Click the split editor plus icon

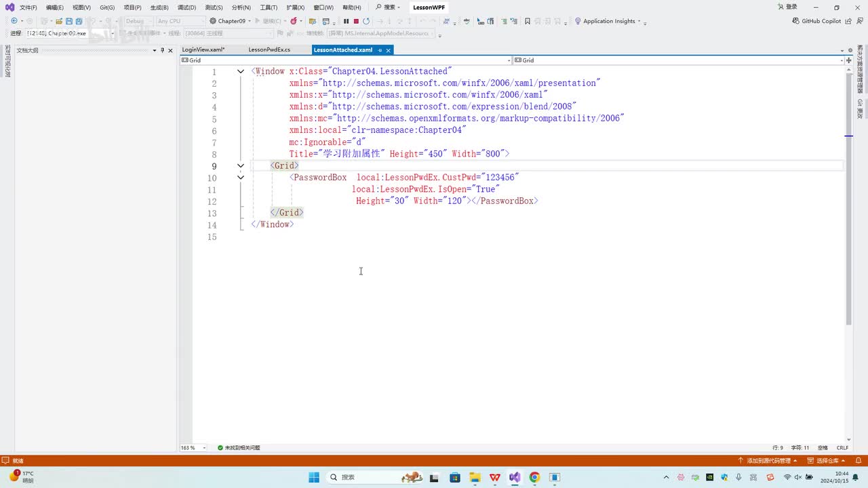tap(848, 60)
